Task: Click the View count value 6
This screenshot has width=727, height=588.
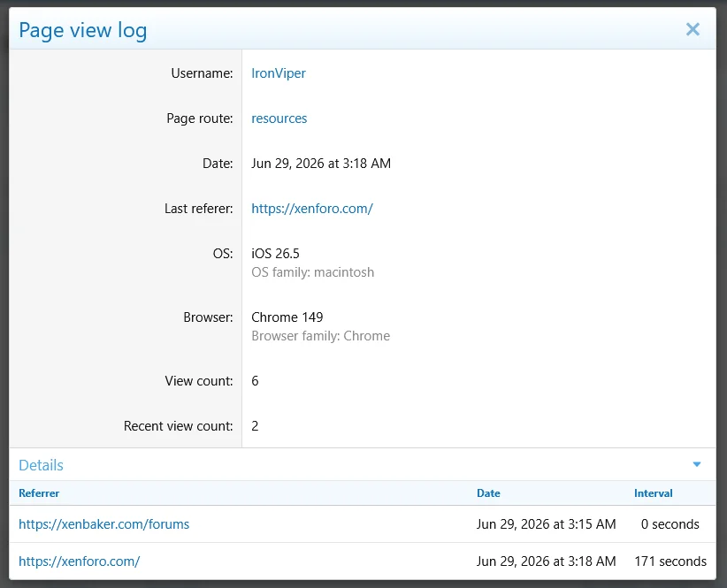Action: click(255, 381)
